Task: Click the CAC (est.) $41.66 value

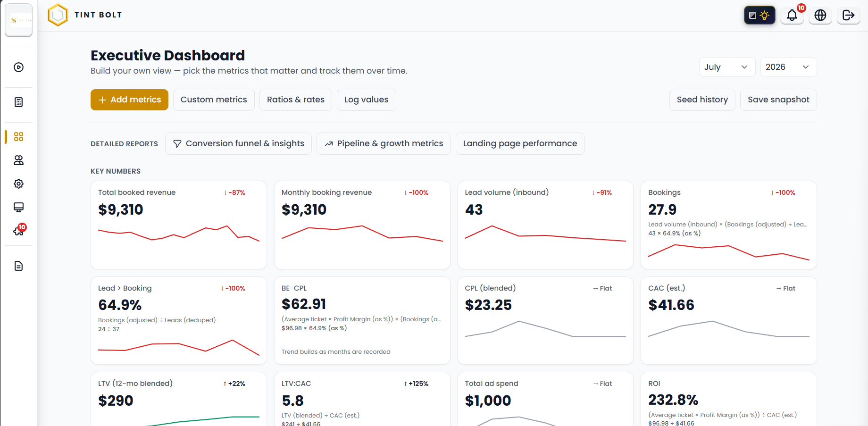Action: [671, 305]
